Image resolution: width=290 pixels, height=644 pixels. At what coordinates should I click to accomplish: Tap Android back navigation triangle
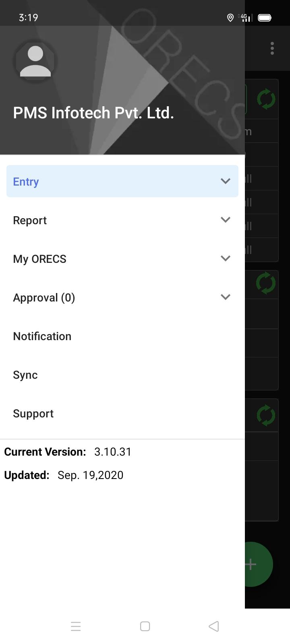[214, 626]
